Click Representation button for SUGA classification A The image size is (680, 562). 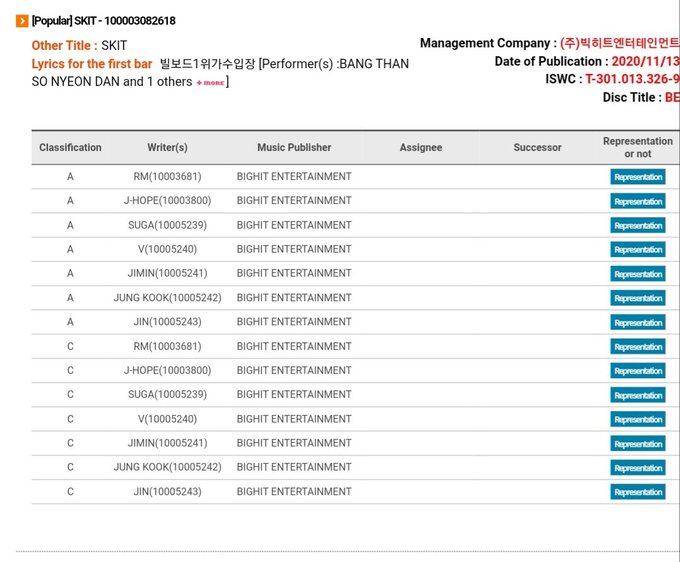638,225
